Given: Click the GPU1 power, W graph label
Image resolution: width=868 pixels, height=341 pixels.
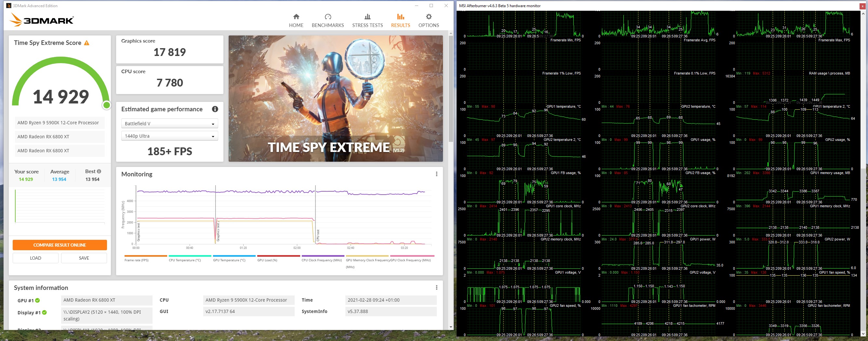Looking at the screenshot, I should pyautogui.click(x=702, y=239).
